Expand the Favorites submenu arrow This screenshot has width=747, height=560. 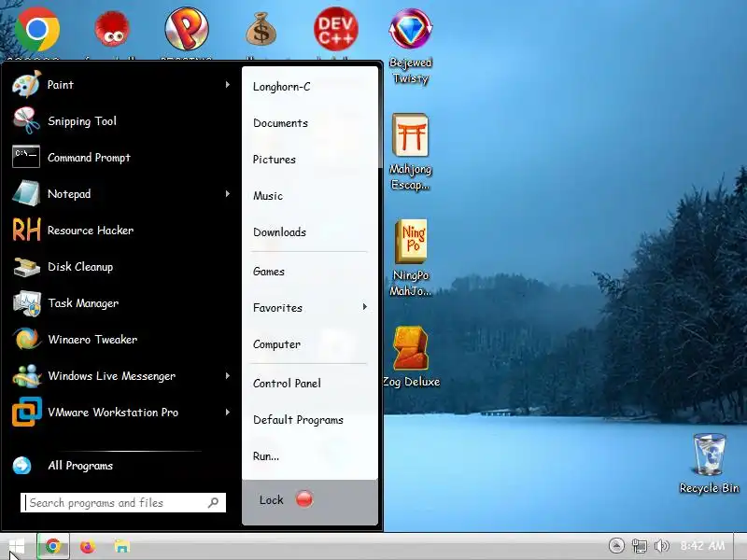coord(365,307)
